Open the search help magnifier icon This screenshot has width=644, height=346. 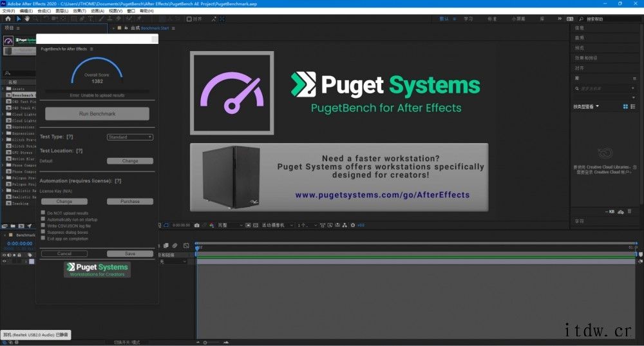coord(581,19)
